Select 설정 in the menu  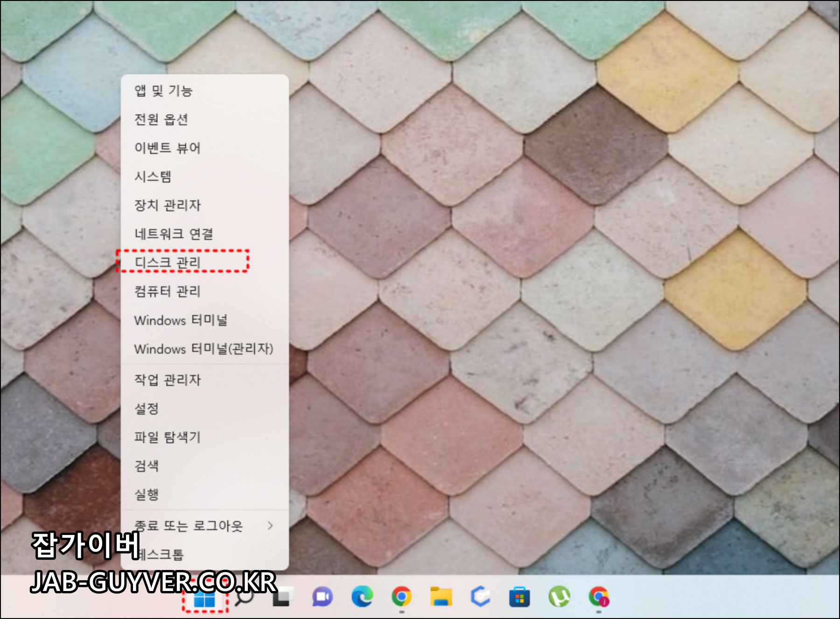pos(205,408)
